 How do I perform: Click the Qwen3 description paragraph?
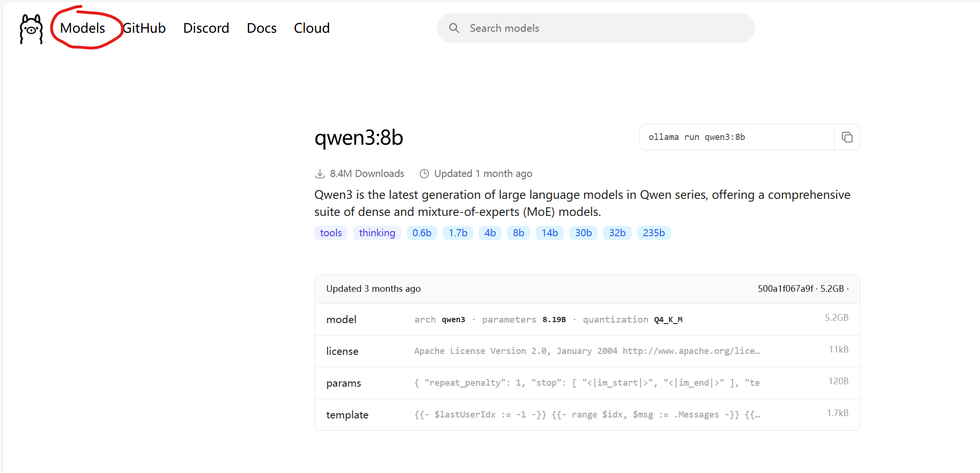click(x=582, y=203)
